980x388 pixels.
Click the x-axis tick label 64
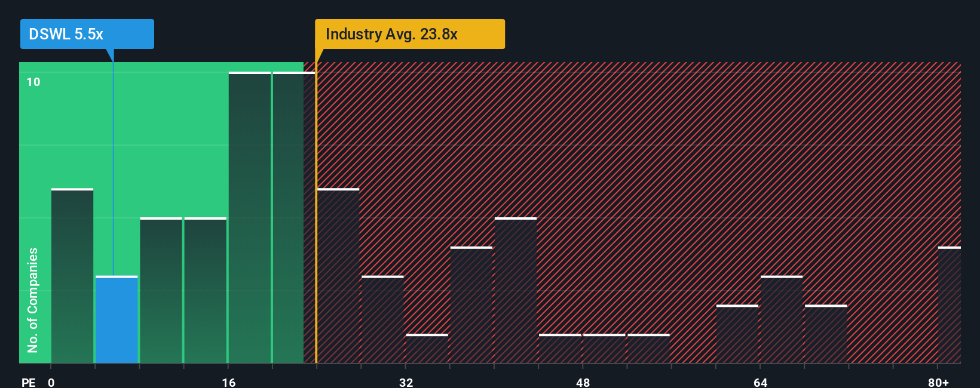click(760, 382)
